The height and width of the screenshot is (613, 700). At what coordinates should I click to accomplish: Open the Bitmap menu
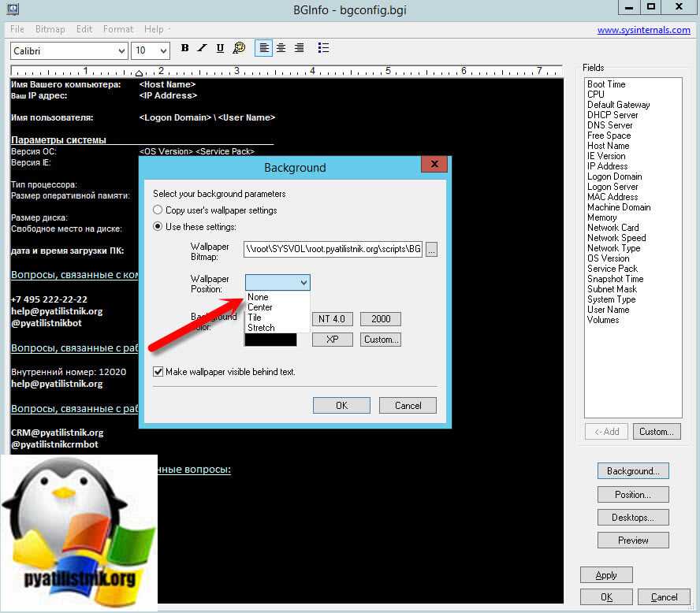50,29
